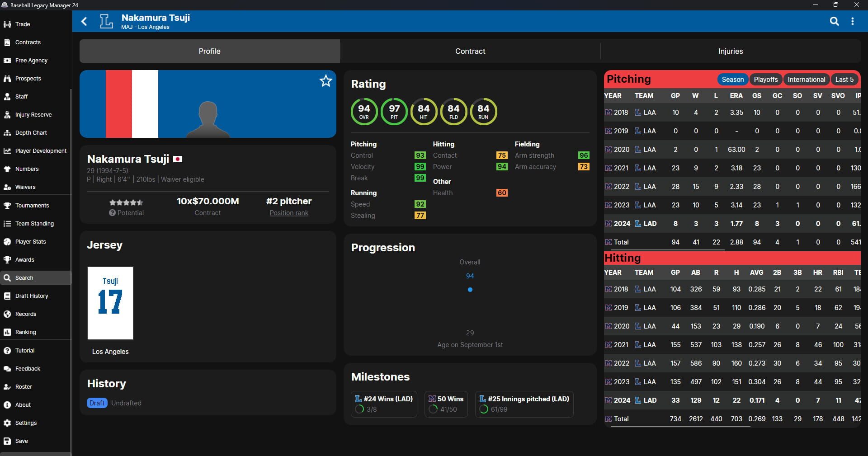
Task: Open the Injury Reserve panel
Action: click(x=34, y=114)
